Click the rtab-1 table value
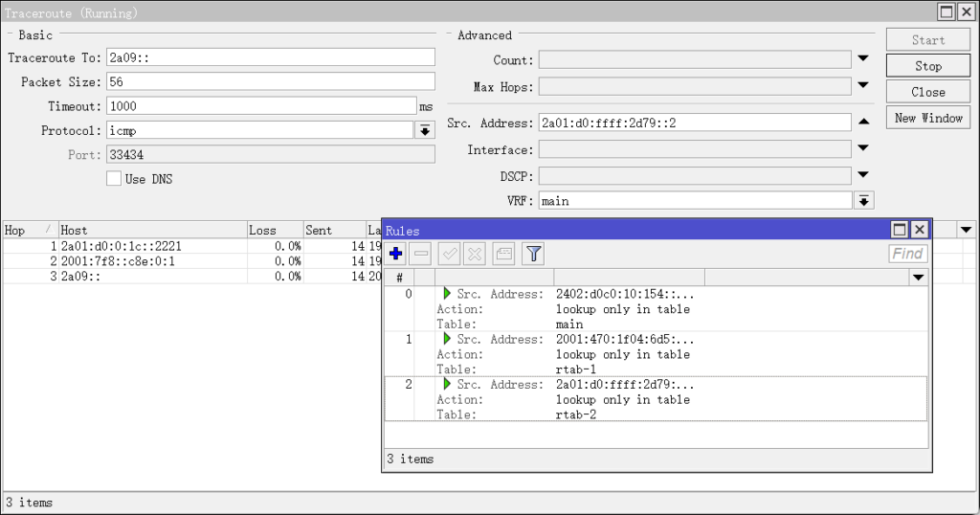This screenshot has width=980, height=515. [x=575, y=369]
